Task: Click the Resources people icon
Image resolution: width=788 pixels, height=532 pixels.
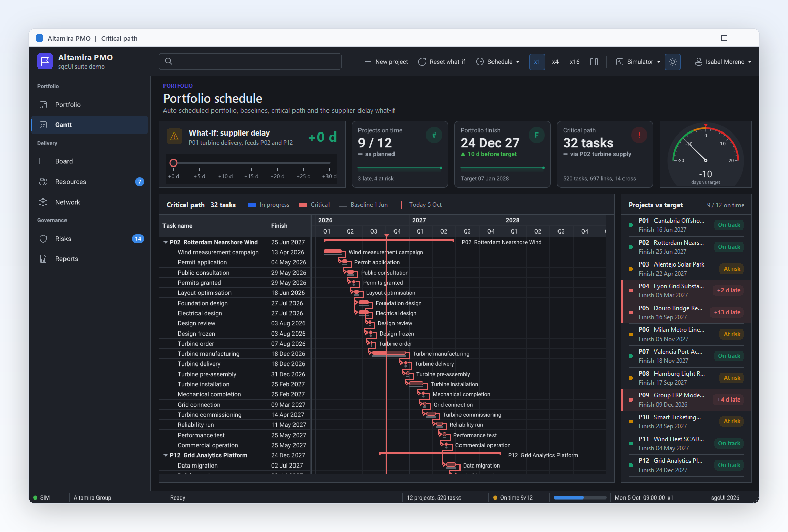Action: click(x=43, y=182)
